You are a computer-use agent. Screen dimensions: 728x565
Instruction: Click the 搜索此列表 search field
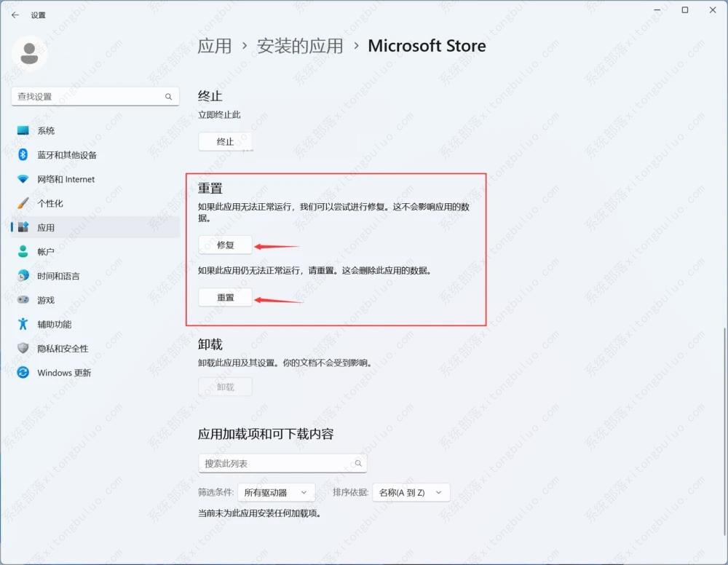(x=277, y=463)
